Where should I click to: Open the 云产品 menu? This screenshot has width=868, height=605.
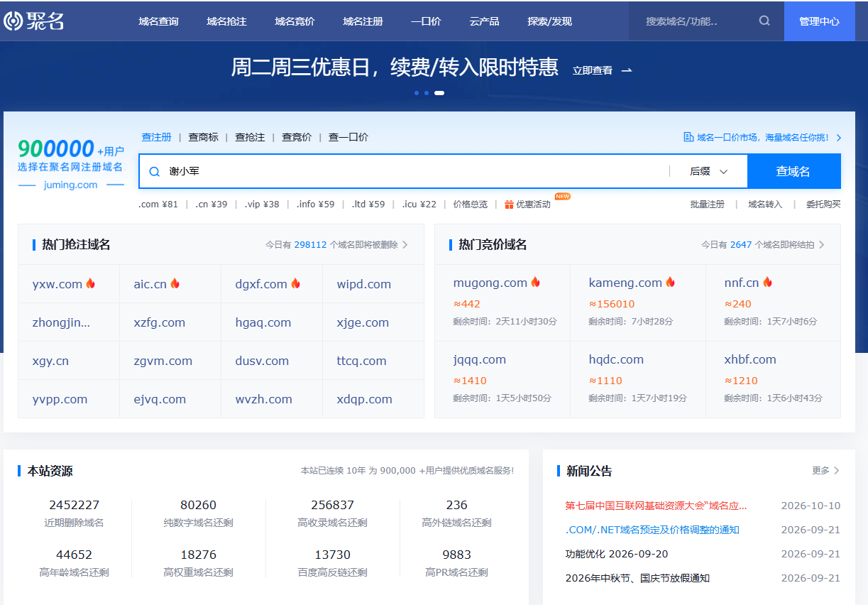click(484, 21)
